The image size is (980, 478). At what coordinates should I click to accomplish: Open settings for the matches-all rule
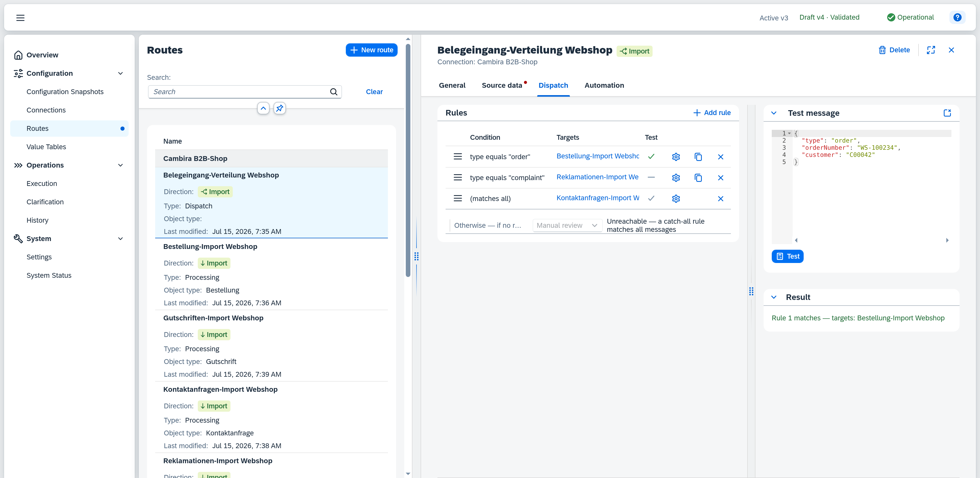676,198
